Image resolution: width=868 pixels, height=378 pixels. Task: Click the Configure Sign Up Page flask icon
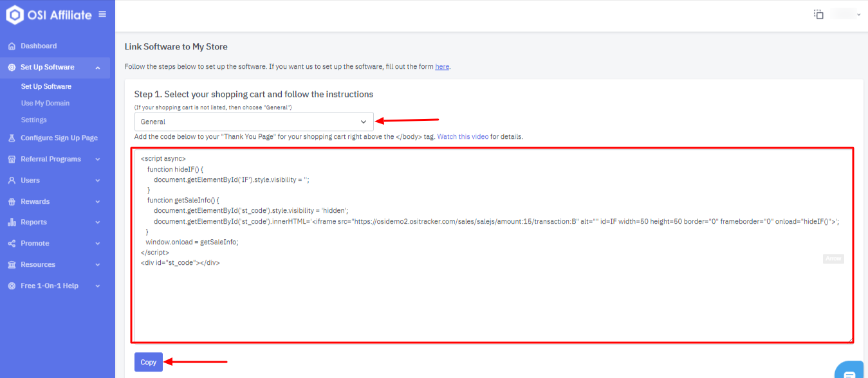[x=12, y=138]
